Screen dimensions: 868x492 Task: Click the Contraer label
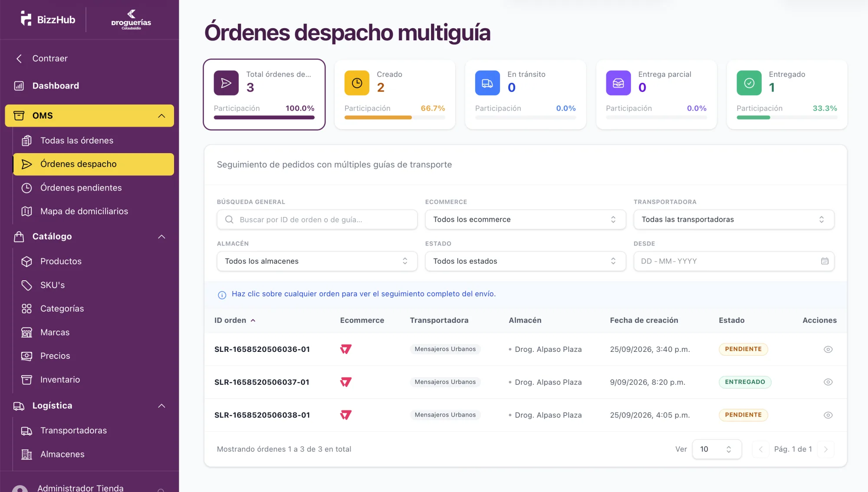(50, 59)
